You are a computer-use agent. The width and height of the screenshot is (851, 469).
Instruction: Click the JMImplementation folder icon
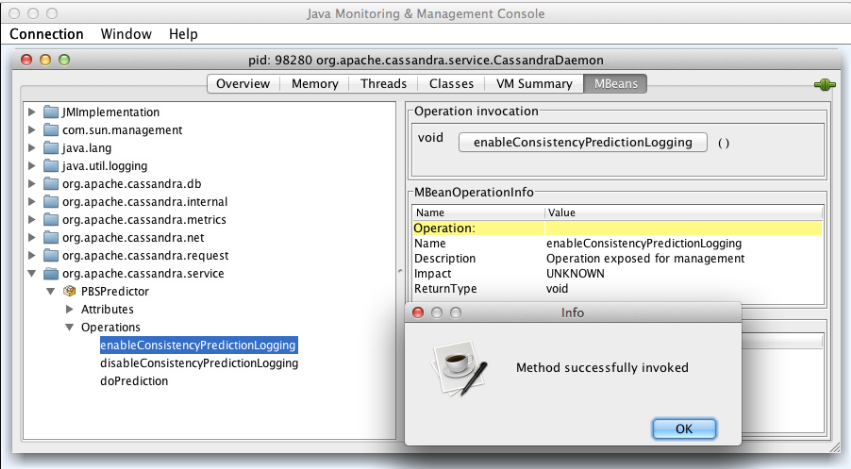51,112
